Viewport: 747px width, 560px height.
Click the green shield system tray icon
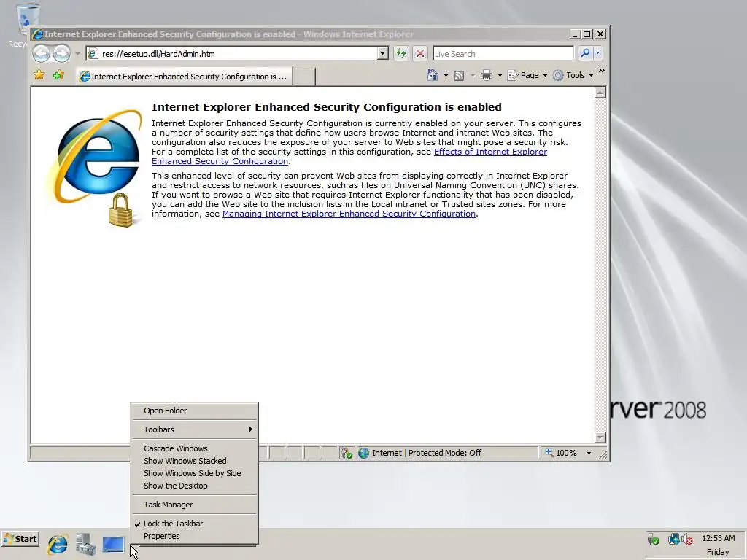653,539
